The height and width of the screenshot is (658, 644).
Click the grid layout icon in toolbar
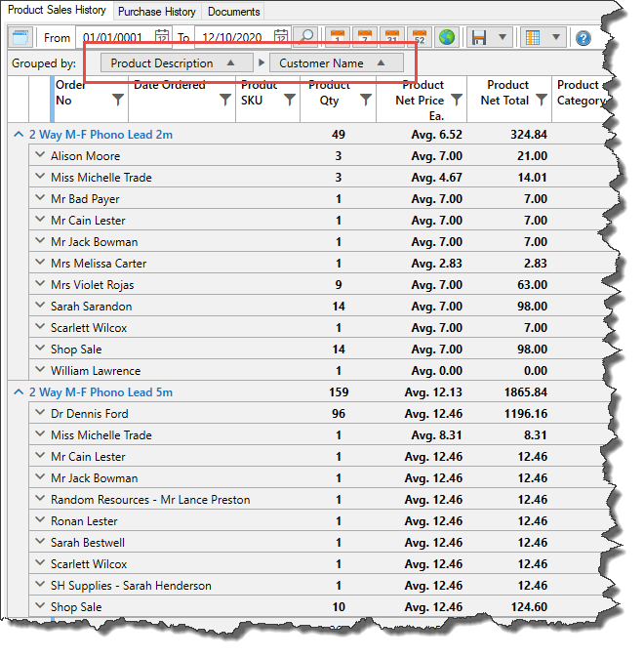(533, 37)
